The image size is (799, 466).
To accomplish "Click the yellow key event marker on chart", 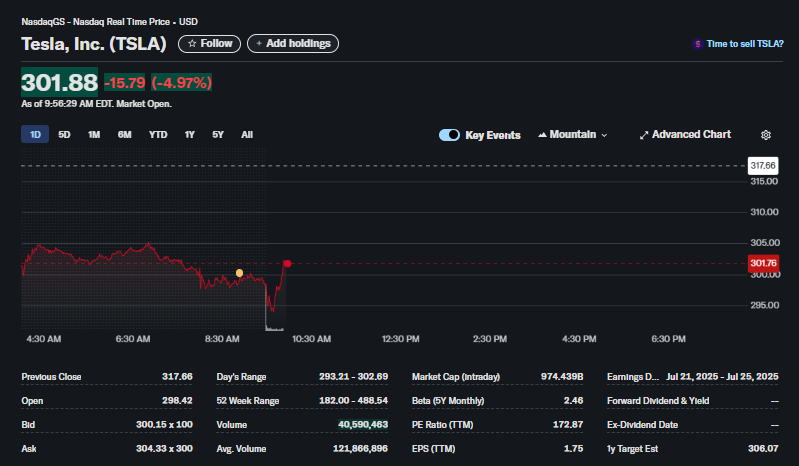I will [239, 273].
